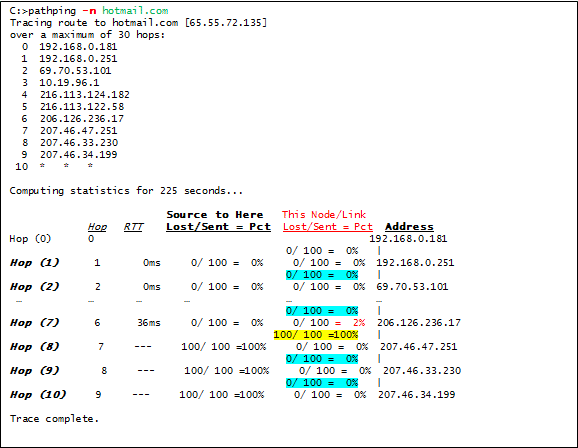Click the underlined 'Address' column header
Screen dimensions: 578x448
[x=409, y=227]
